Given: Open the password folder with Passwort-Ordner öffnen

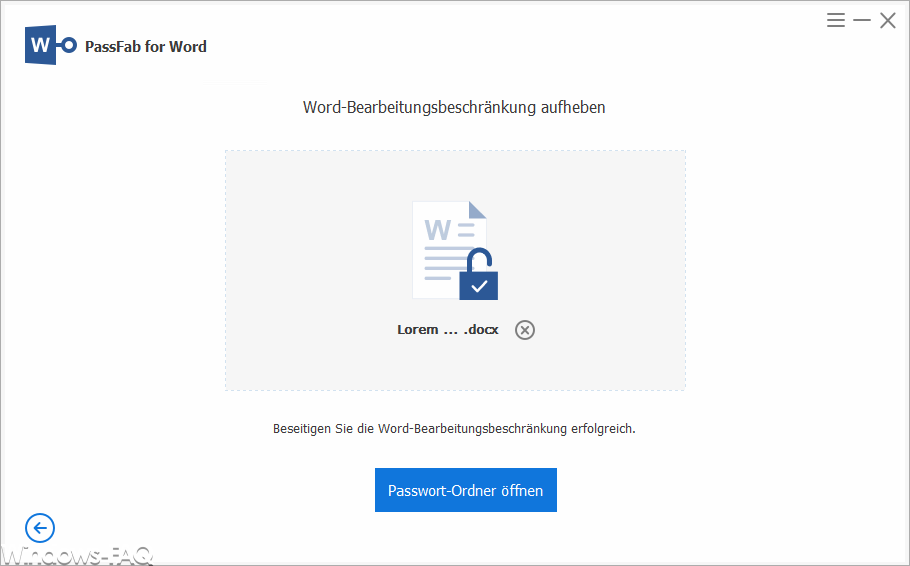Looking at the screenshot, I should point(465,490).
